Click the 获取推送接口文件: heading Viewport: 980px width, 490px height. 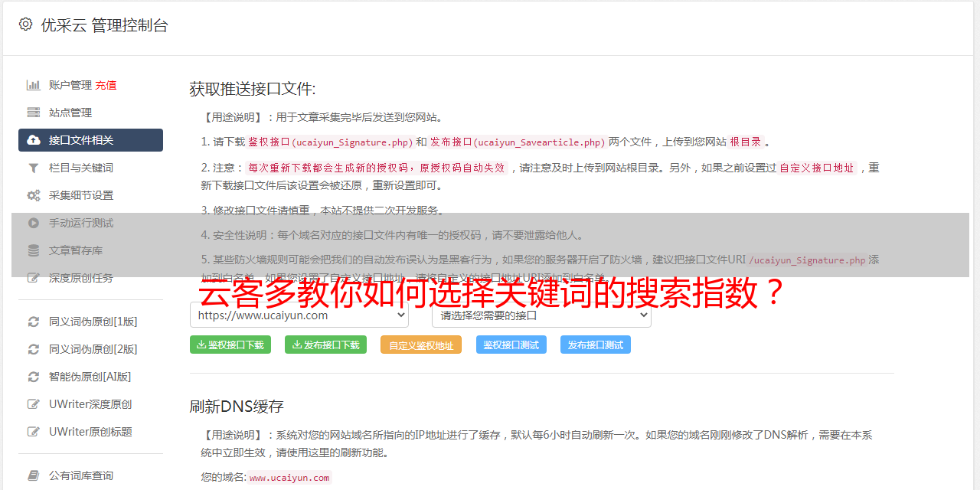pos(253,89)
